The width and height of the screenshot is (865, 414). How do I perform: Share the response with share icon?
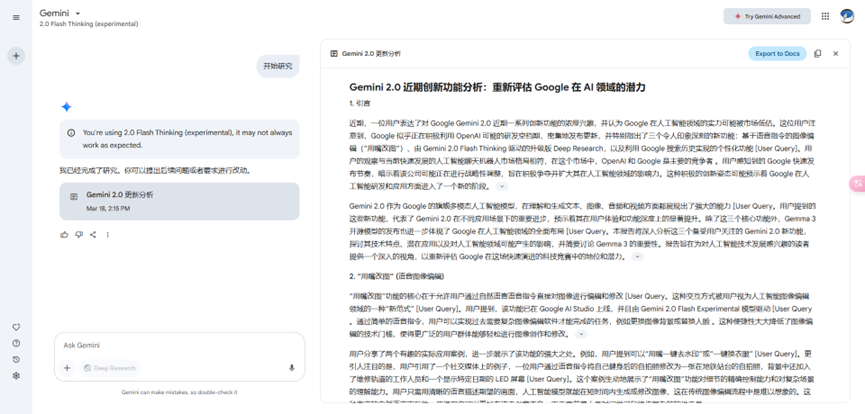tap(93, 235)
